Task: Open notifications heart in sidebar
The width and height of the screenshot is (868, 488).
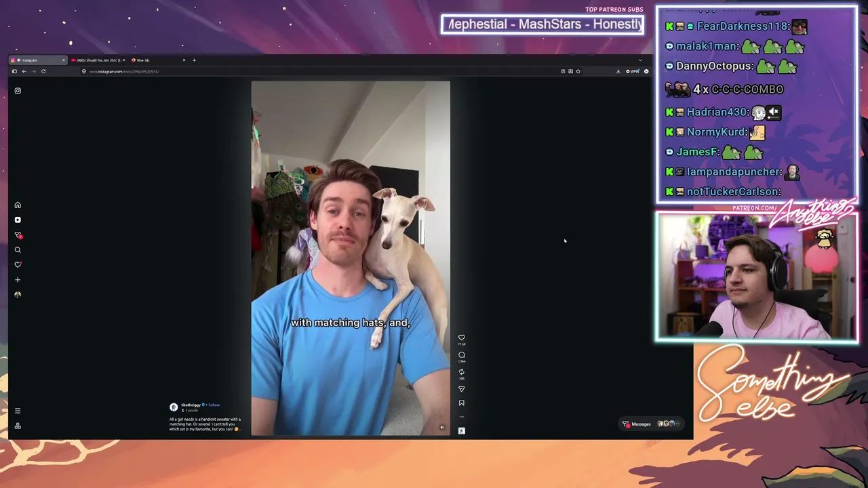Action: pyautogui.click(x=18, y=265)
